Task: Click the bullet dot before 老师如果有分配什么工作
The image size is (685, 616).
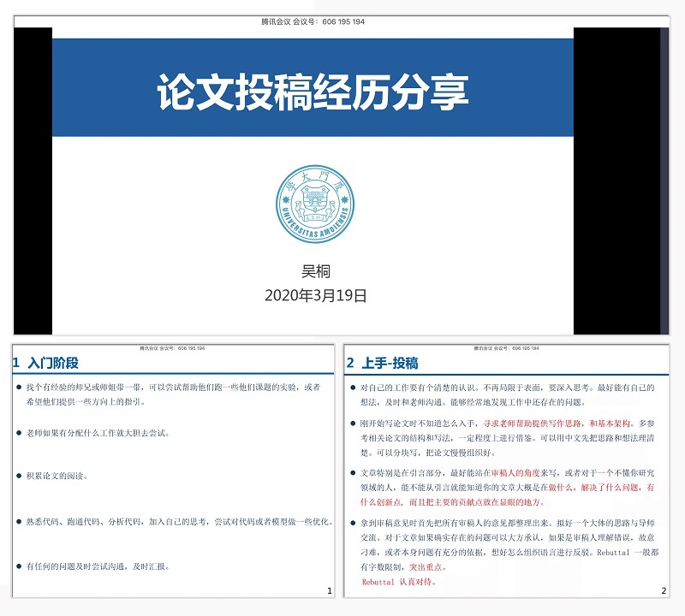Action: (19, 433)
